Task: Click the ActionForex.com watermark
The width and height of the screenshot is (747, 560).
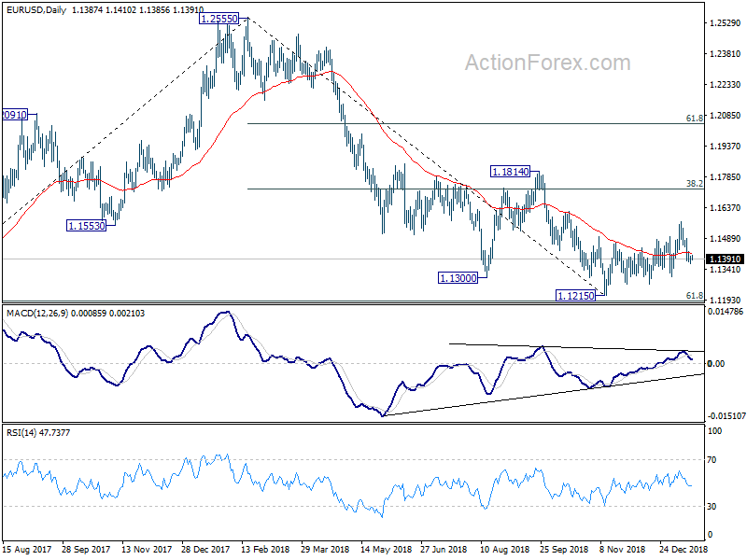Action: click(x=548, y=63)
